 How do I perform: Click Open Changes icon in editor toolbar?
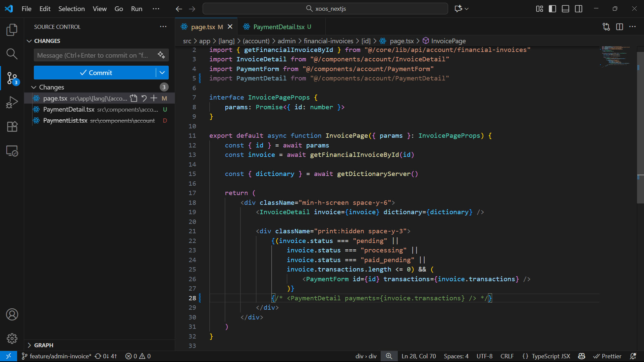[606, 27]
